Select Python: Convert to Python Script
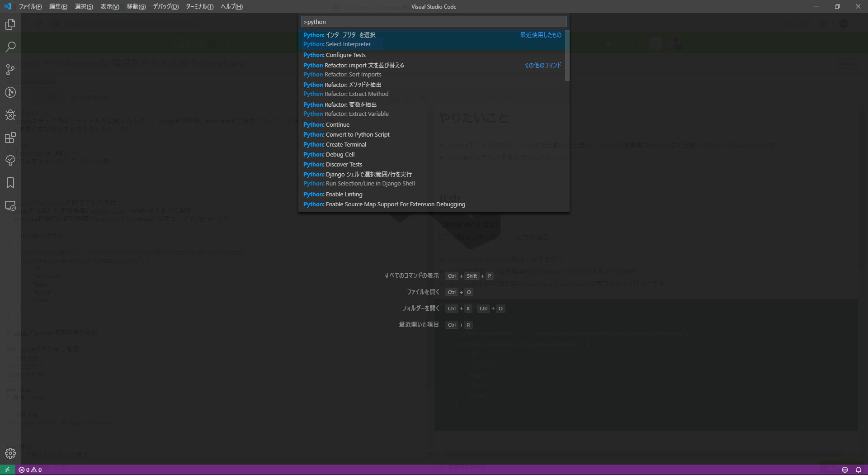The width and height of the screenshot is (868, 475). pyautogui.click(x=433, y=134)
